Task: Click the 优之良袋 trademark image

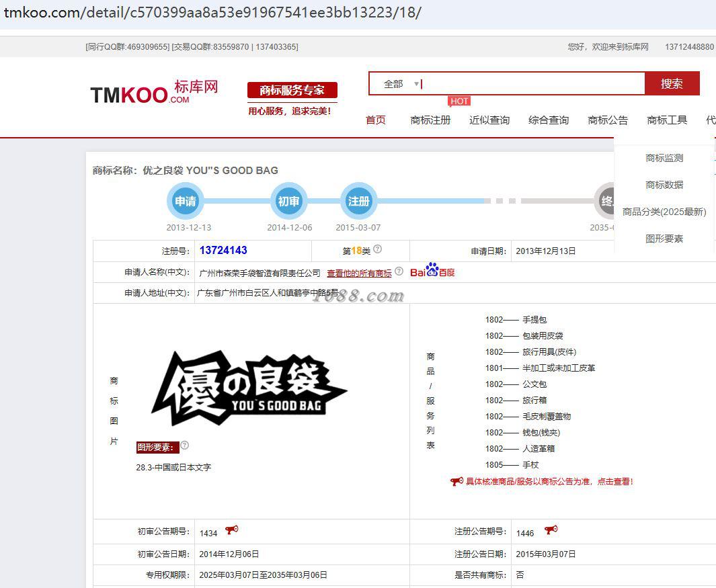Action: 249,388
